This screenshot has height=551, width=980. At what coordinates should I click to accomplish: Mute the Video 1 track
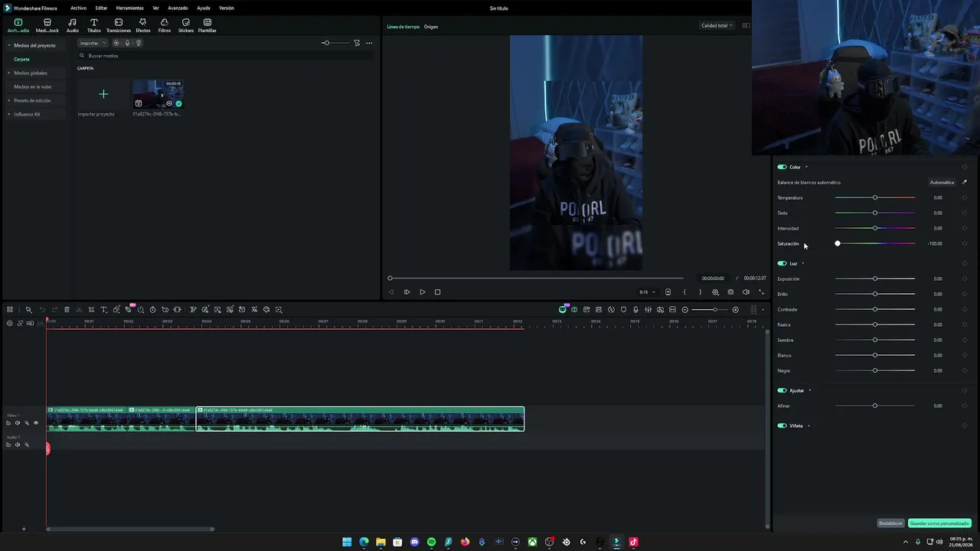[18, 422]
